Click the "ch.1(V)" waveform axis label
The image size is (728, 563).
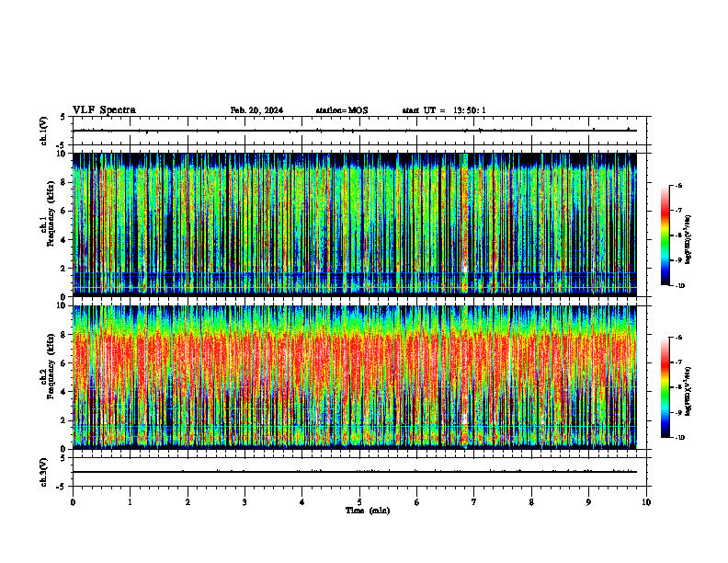coord(44,131)
